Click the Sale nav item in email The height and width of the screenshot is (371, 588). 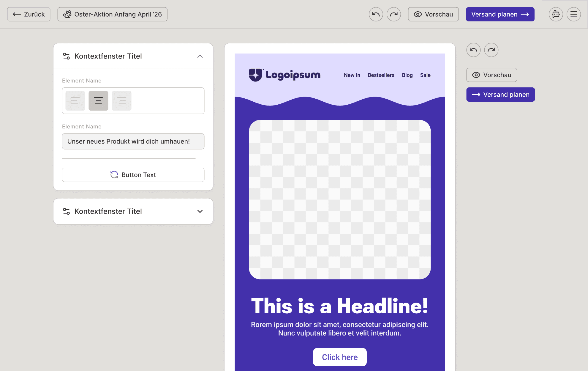tap(425, 75)
